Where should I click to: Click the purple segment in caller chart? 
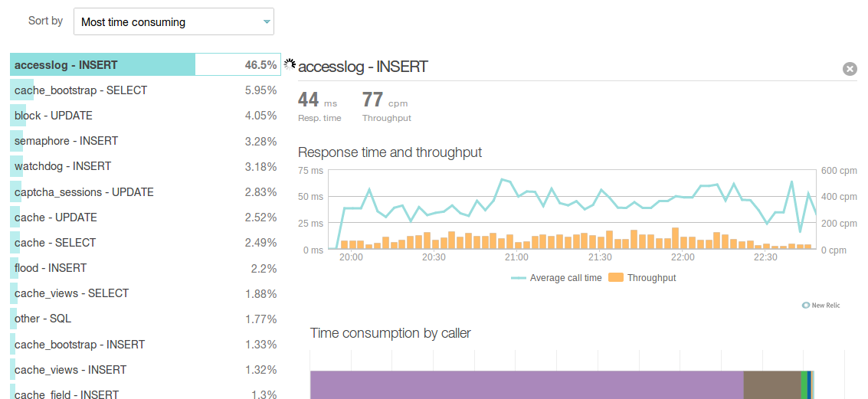526,384
